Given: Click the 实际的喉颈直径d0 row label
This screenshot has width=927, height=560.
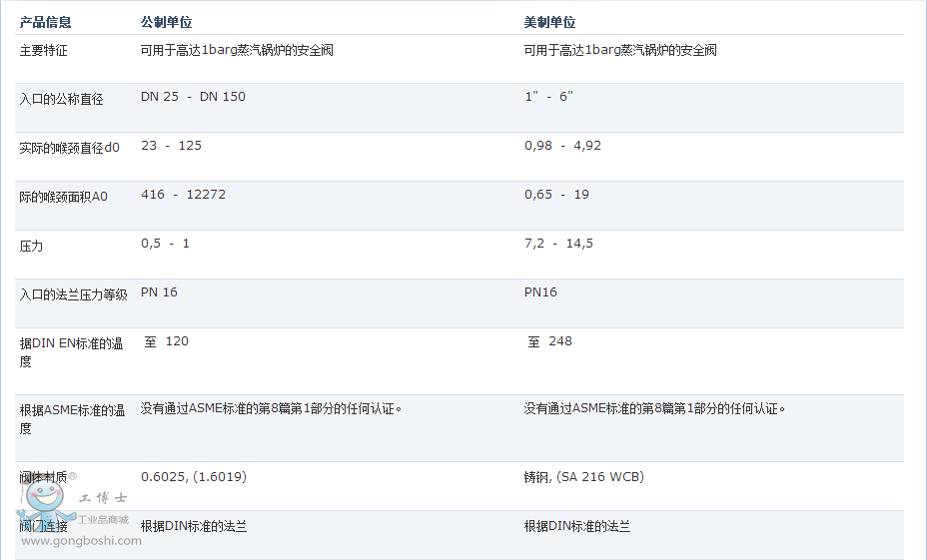Looking at the screenshot, I should [x=69, y=148].
